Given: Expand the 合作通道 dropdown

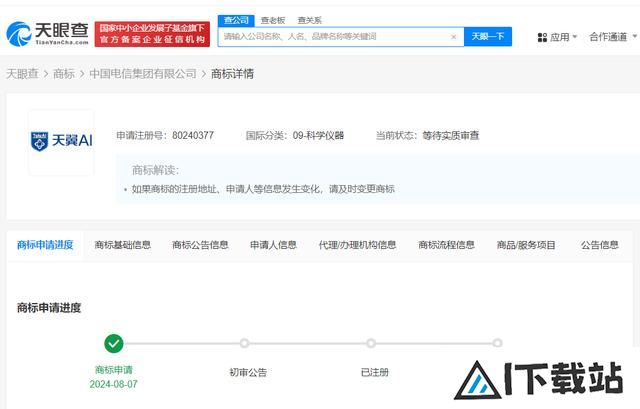Looking at the screenshot, I should [613, 37].
